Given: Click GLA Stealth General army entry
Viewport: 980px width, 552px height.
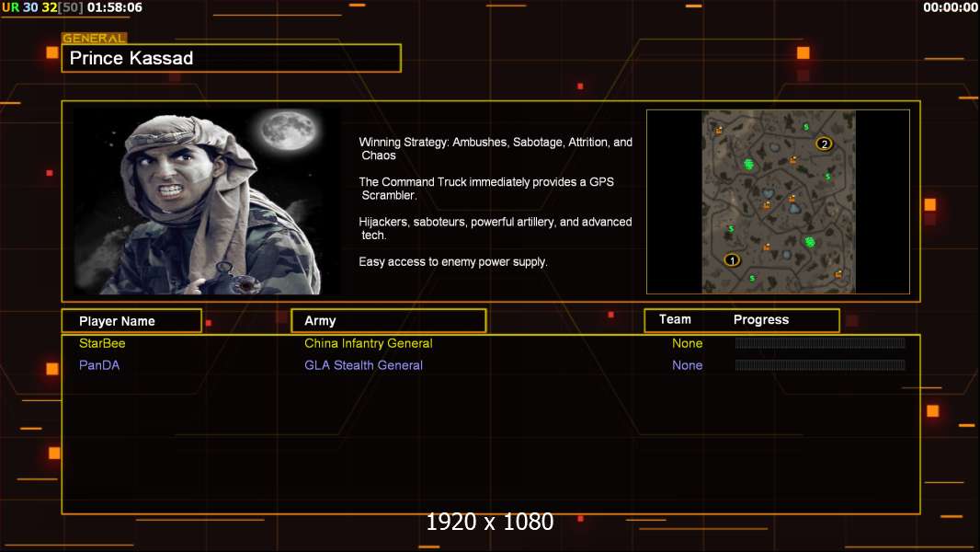Looking at the screenshot, I should pyautogui.click(x=363, y=365).
